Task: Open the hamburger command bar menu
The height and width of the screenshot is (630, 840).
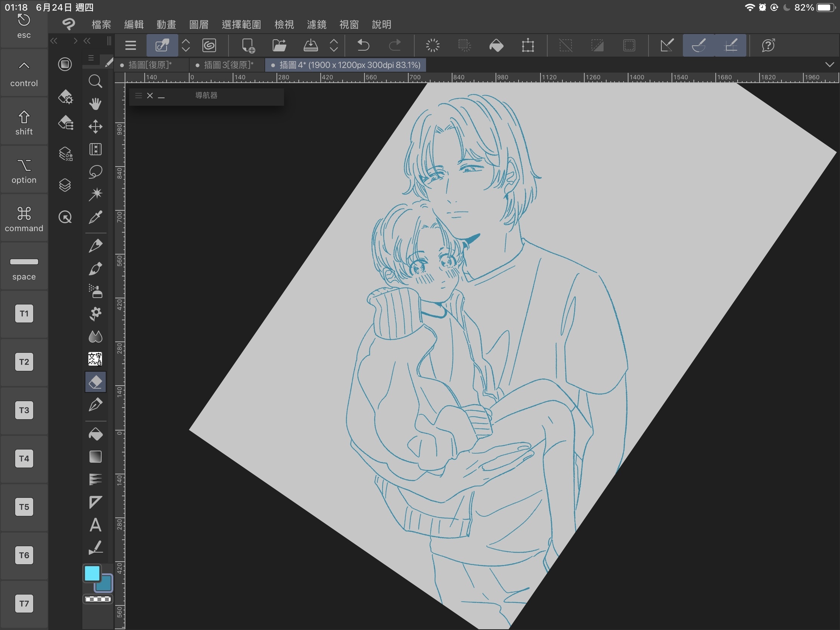Action: tap(131, 46)
